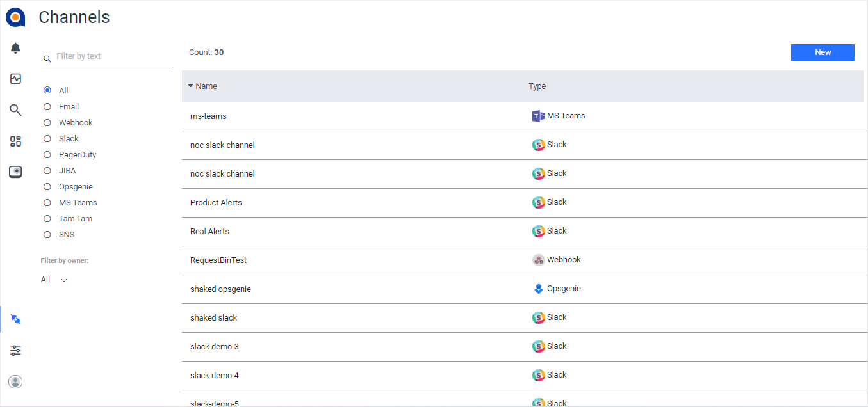This screenshot has height=407, width=868.
Task: Click inside the Filter by text field
Action: (102, 56)
